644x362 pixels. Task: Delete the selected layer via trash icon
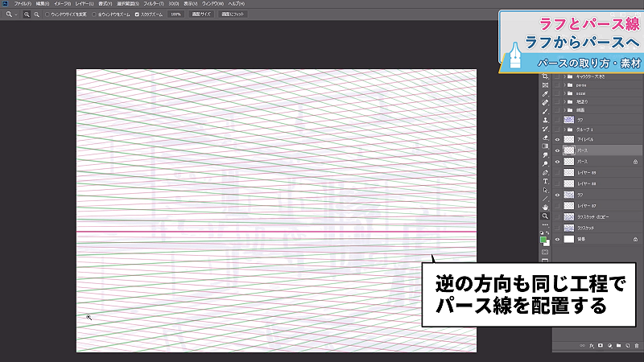(637, 346)
